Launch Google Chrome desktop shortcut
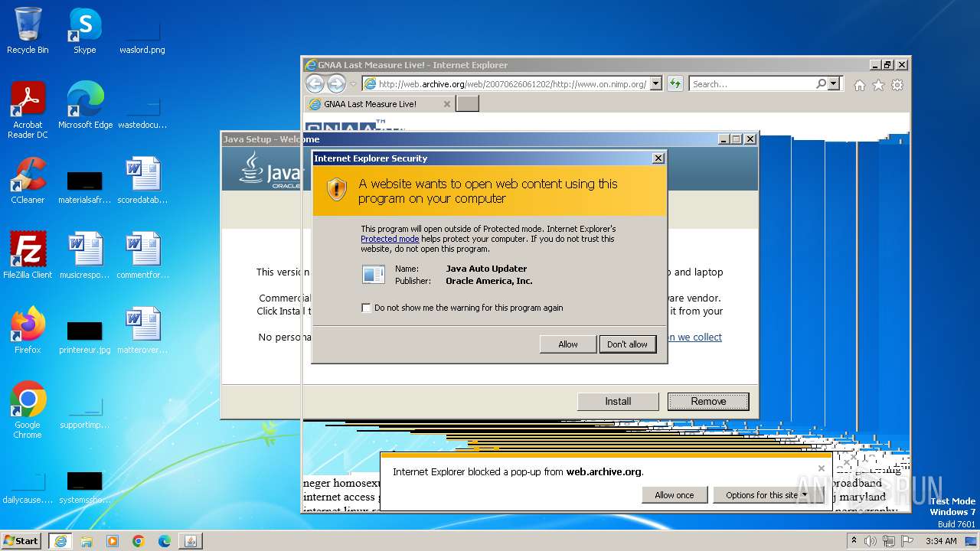The width and height of the screenshot is (980, 551). point(28,410)
